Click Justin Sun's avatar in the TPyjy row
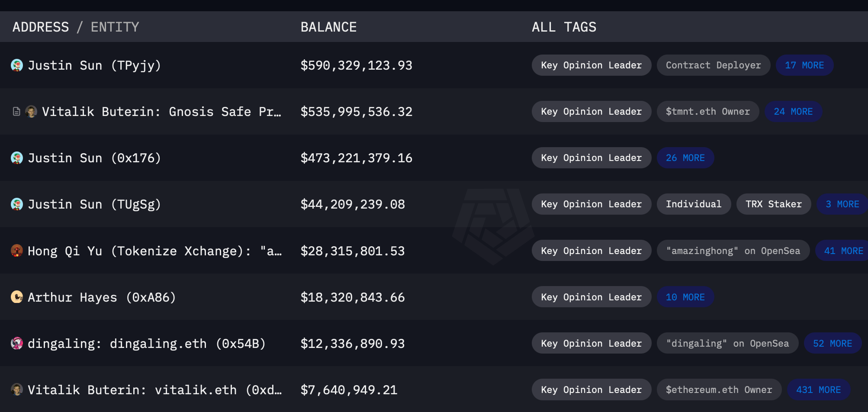868x412 pixels. click(16, 65)
